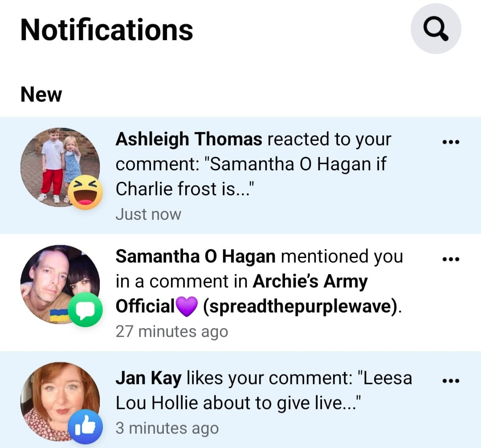
Task: Click the Jan Kay name
Action: tap(148, 378)
